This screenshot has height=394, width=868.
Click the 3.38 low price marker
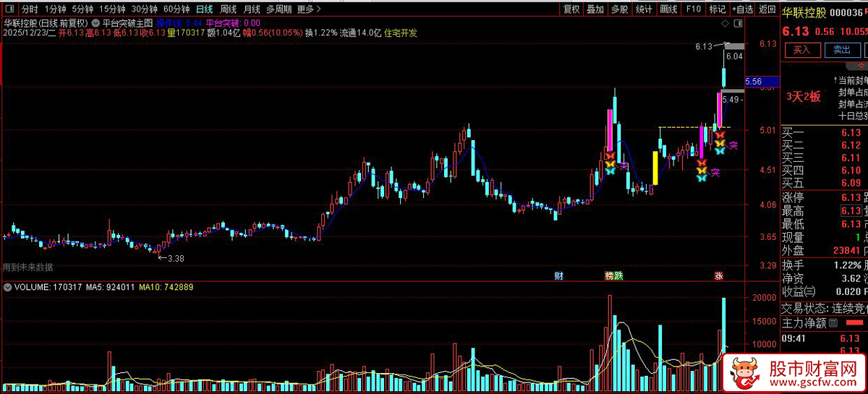click(176, 258)
